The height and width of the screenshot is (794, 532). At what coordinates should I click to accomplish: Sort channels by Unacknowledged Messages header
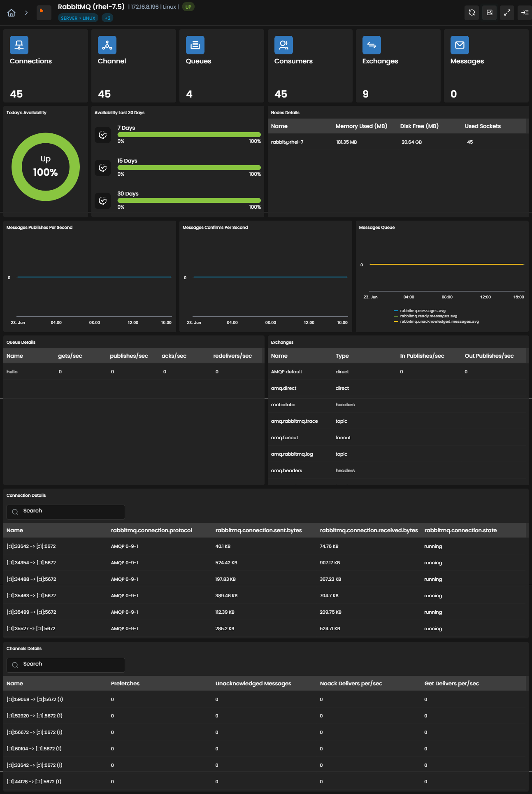coord(253,683)
